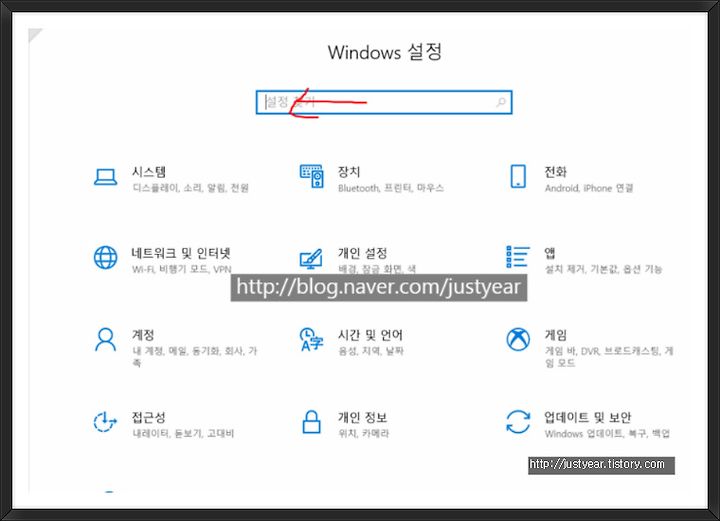The width and height of the screenshot is (720, 521).
Task: Open the Apps list icon
Action: 518,257
